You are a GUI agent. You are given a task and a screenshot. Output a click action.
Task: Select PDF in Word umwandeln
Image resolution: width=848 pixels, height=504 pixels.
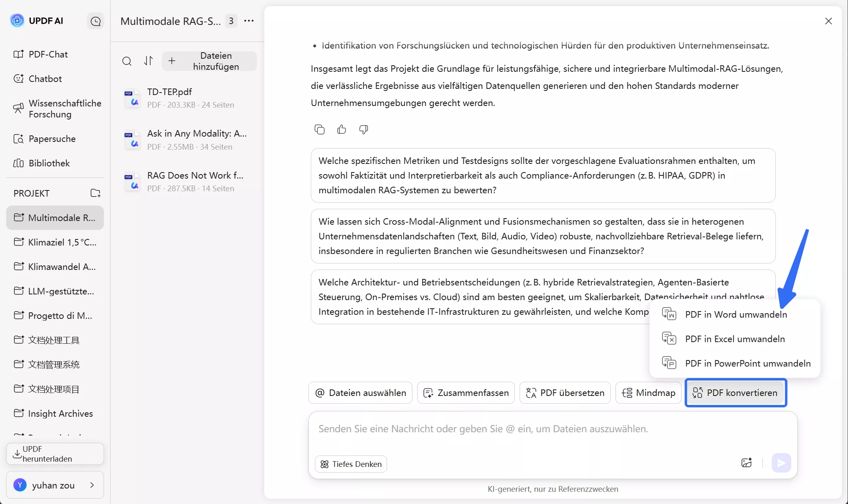(x=736, y=314)
